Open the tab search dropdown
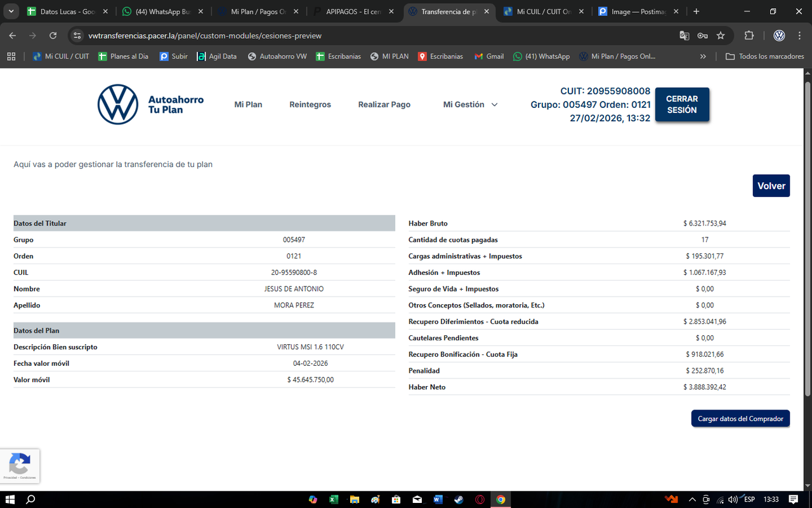The width and height of the screenshot is (812, 508). pyautogui.click(x=10, y=11)
